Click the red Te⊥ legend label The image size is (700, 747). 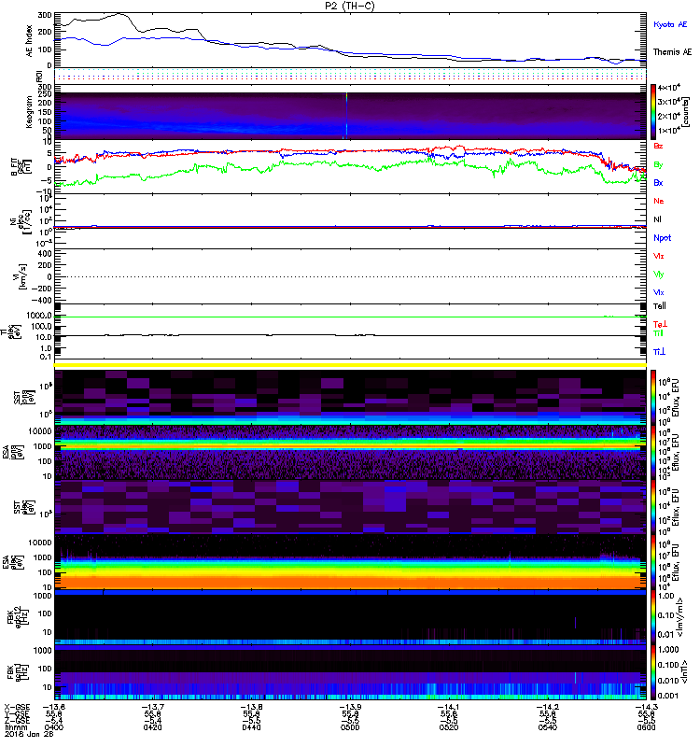pyautogui.click(x=660, y=324)
